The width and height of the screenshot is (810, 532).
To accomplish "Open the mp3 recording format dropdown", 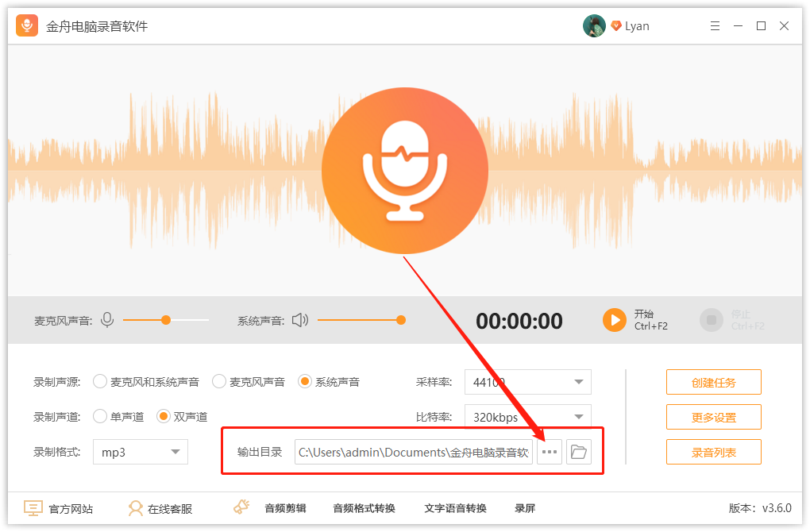I will [140, 452].
